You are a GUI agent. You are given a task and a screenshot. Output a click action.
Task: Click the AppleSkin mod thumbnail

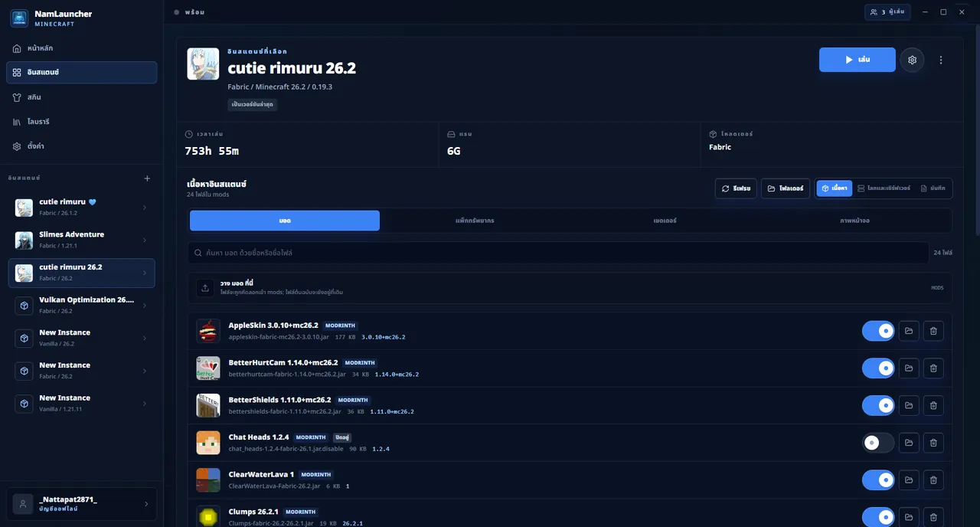[x=207, y=331]
